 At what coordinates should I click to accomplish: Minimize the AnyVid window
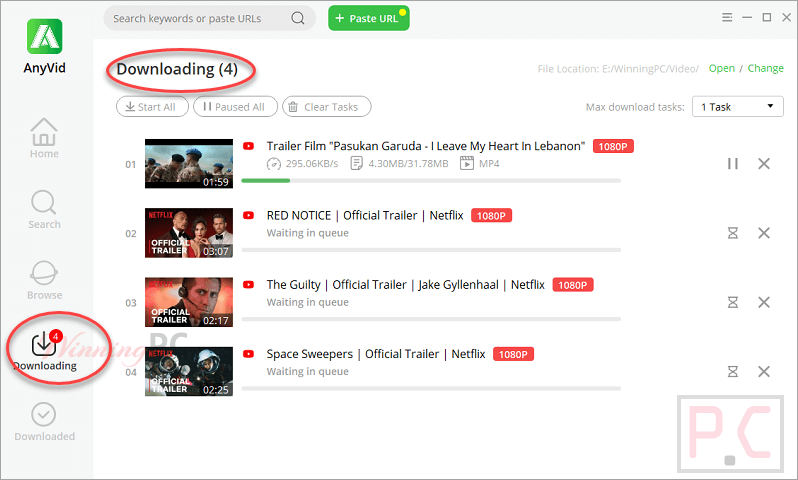pyautogui.click(x=747, y=17)
